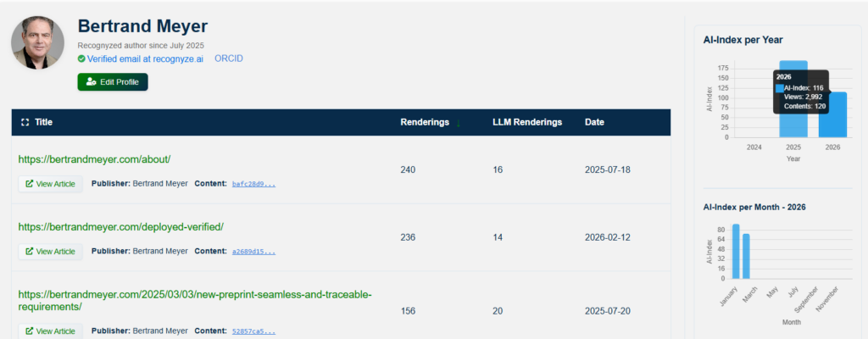
Task: Click View Article for the deployed-verified page
Action: [x=51, y=251]
